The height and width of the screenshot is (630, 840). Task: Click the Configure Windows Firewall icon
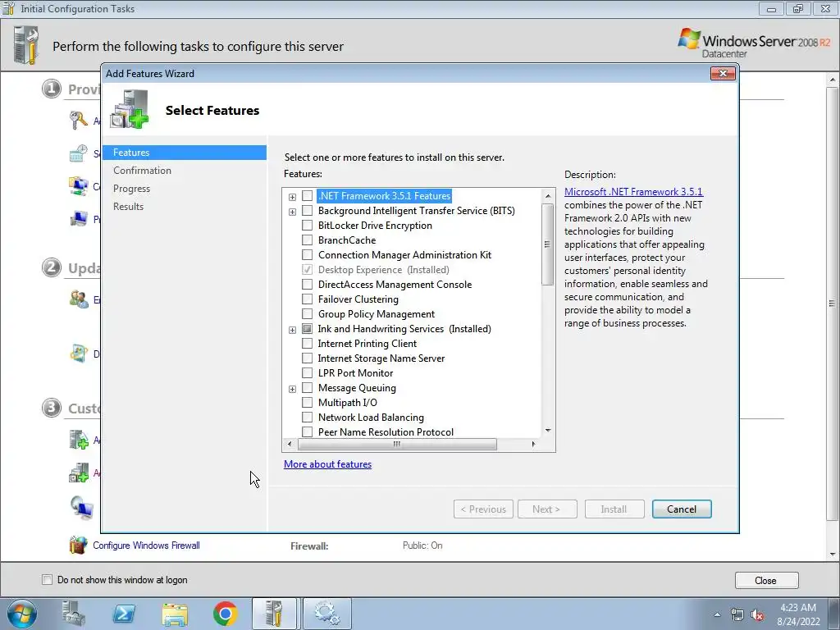tap(78, 546)
